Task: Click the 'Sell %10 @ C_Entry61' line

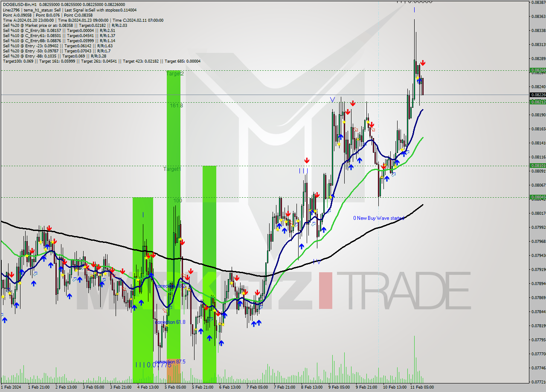Action: point(59,35)
